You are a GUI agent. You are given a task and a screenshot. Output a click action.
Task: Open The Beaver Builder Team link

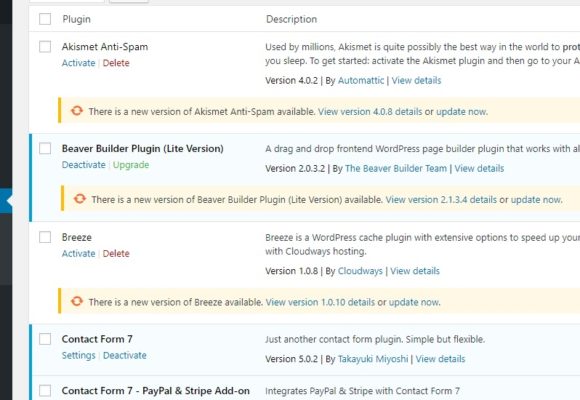(396, 168)
